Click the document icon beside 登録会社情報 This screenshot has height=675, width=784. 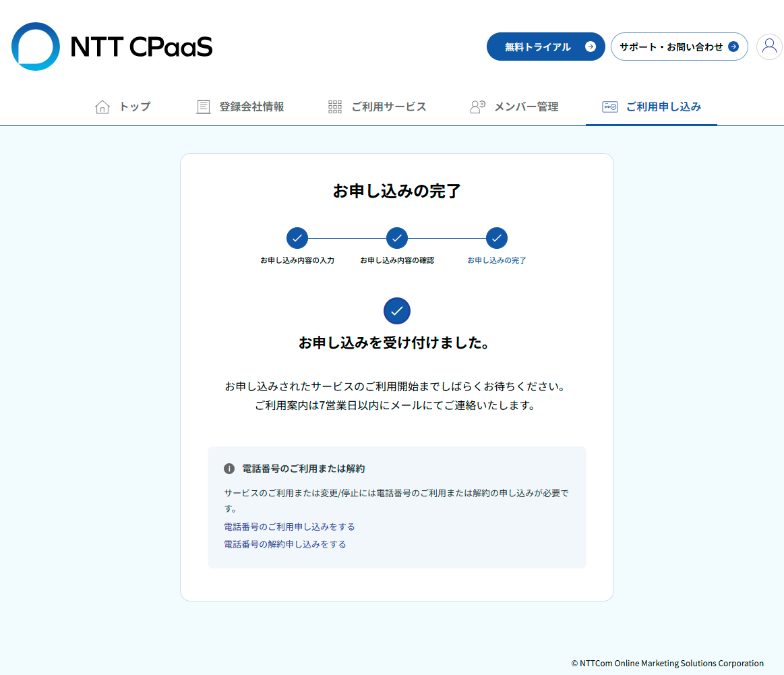[203, 107]
